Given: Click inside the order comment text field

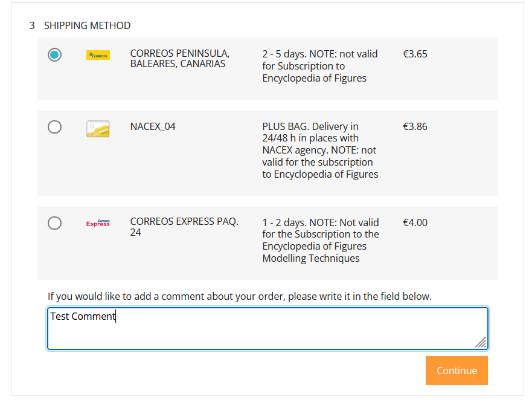Looking at the screenshot, I should point(268,328).
